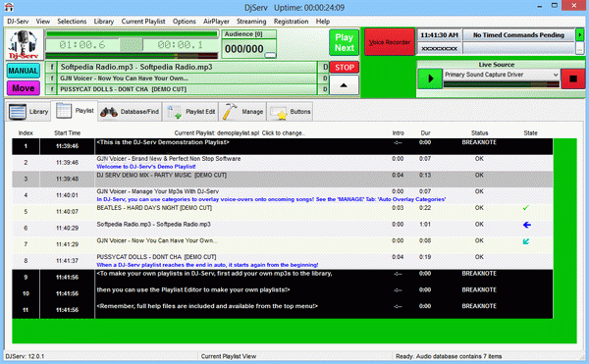Click the small scroll button under green arrow

[x=579, y=49]
